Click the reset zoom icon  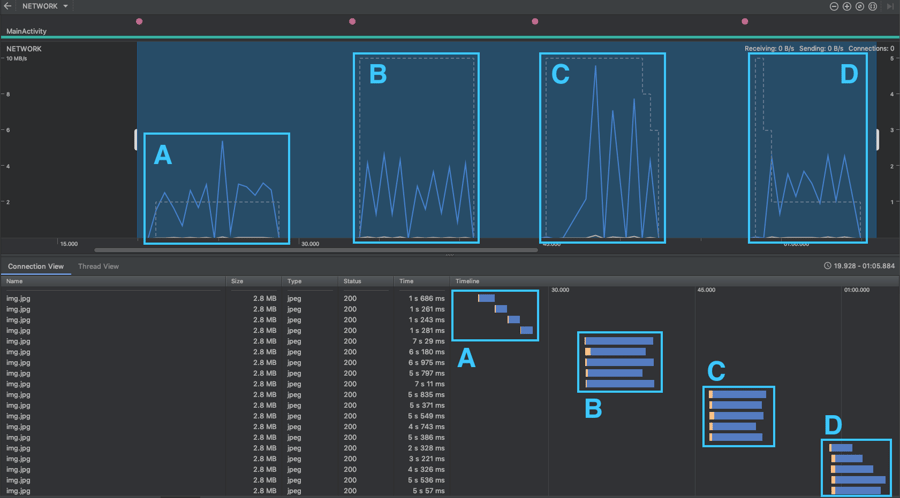click(x=860, y=6)
